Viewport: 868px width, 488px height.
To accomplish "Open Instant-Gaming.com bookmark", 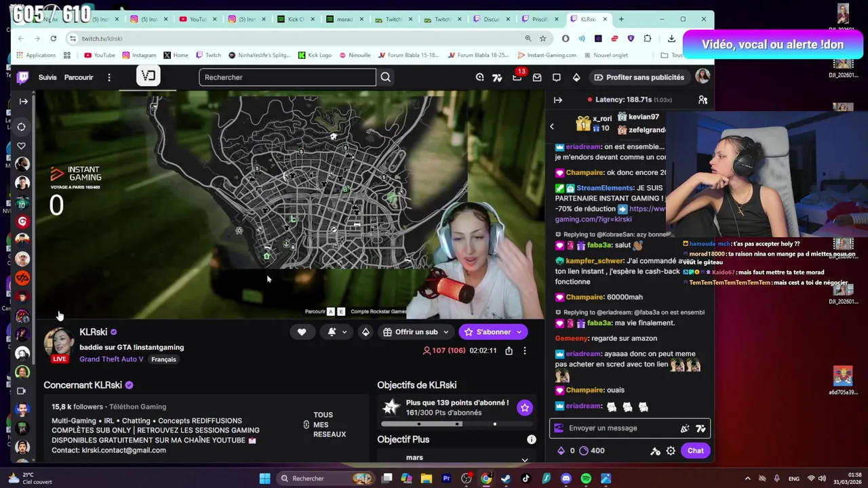I will click(x=547, y=55).
